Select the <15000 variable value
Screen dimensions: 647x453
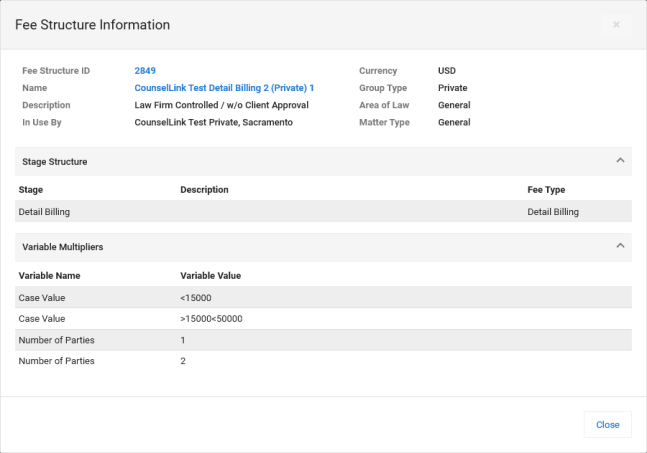click(195, 298)
